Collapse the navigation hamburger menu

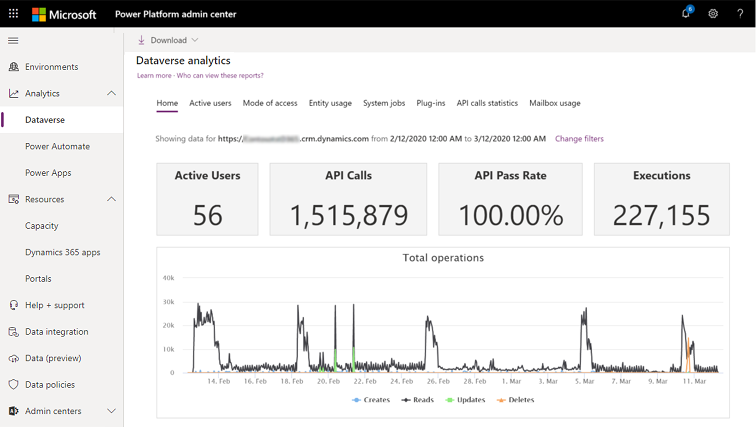point(13,40)
